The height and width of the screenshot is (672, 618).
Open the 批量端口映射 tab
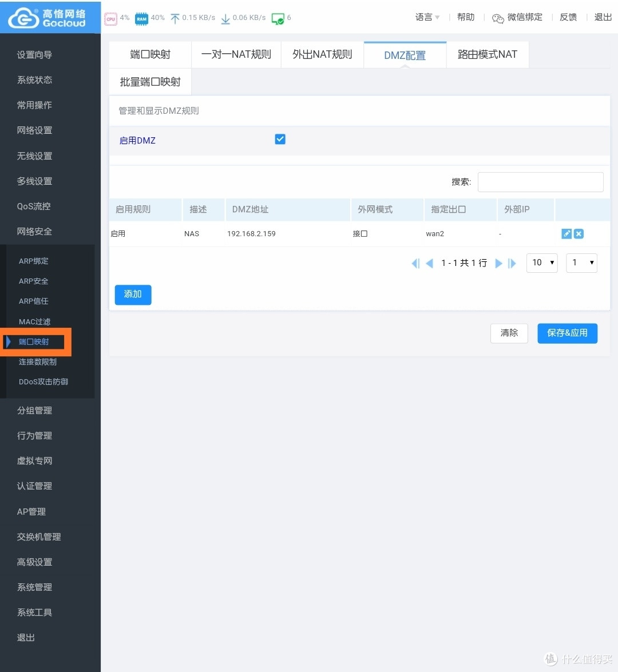click(150, 82)
